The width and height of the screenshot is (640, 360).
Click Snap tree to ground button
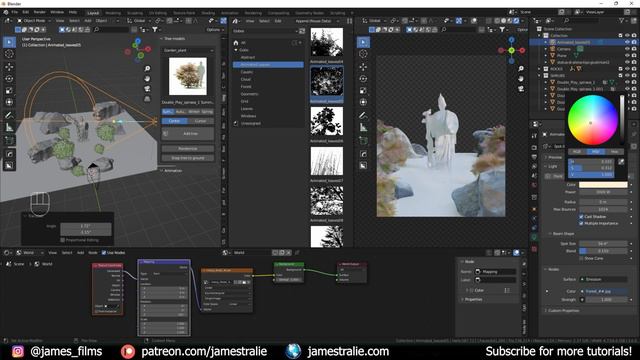click(x=188, y=158)
